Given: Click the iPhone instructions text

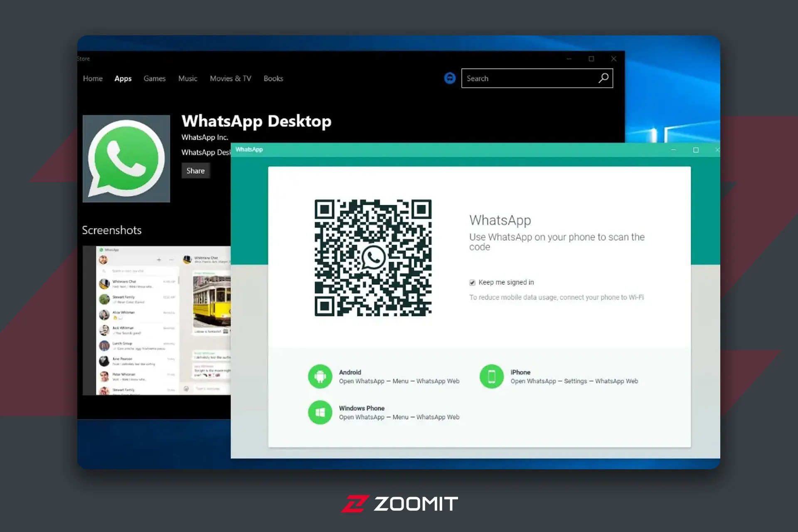Looking at the screenshot, I should pos(574,381).
